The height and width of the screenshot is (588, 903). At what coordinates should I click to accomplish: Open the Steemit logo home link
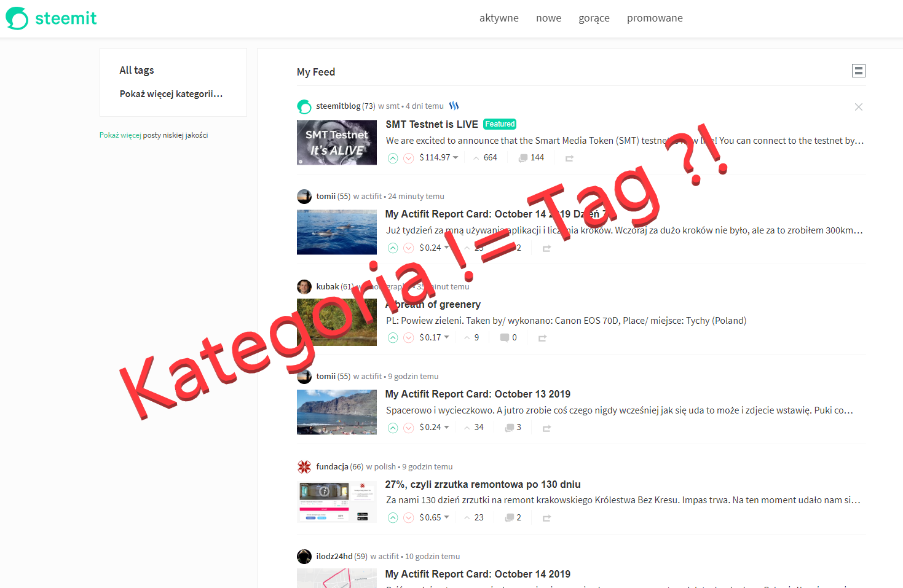point(52,18)
